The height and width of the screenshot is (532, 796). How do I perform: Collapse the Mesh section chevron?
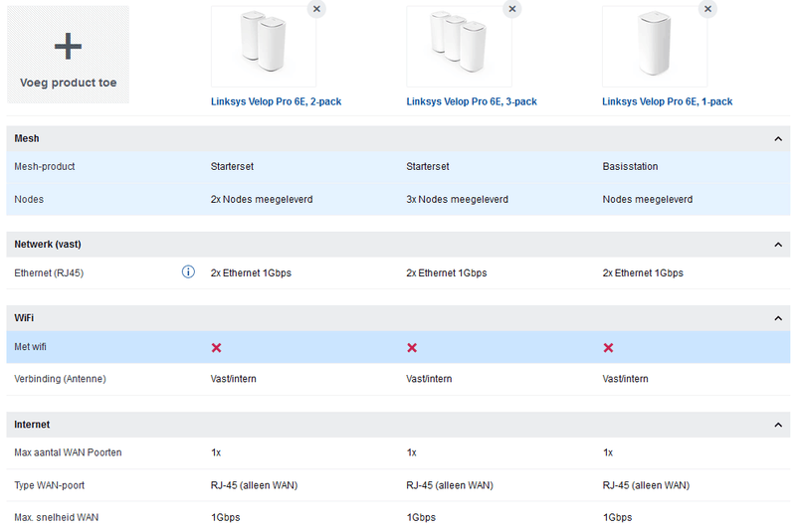(778, 139)
